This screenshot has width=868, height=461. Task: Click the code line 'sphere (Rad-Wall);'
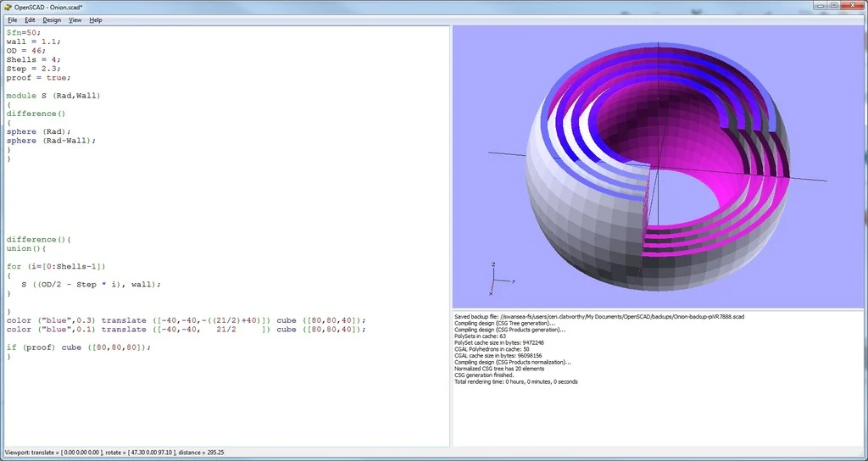[x=52, y=141]
